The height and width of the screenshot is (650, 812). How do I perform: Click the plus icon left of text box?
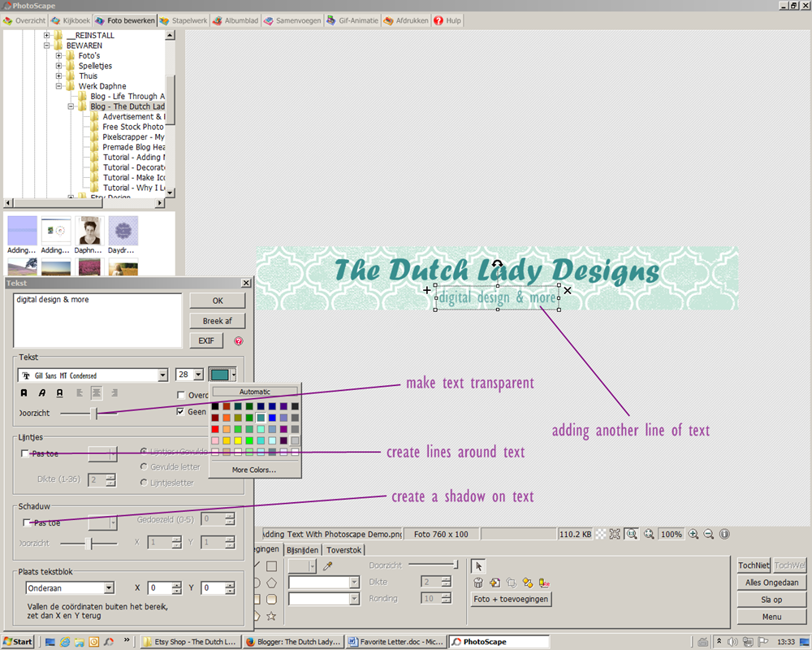tap(427, 290)
